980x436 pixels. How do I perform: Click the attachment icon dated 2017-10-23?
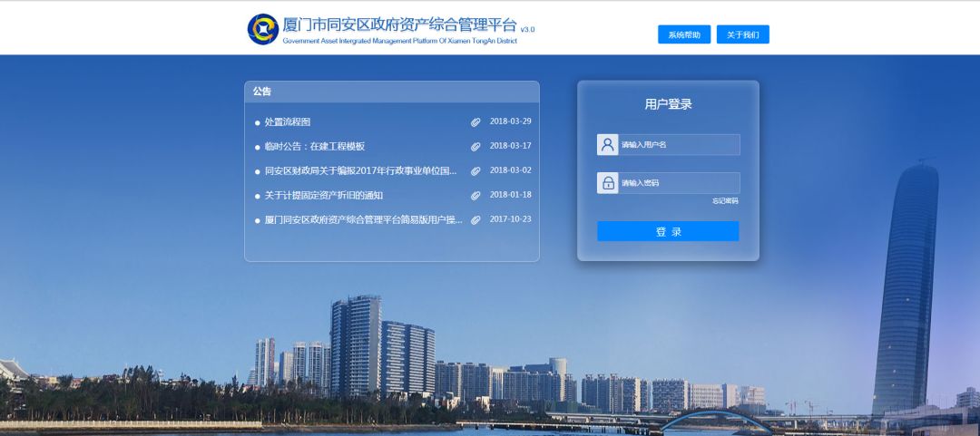(475, 219)
